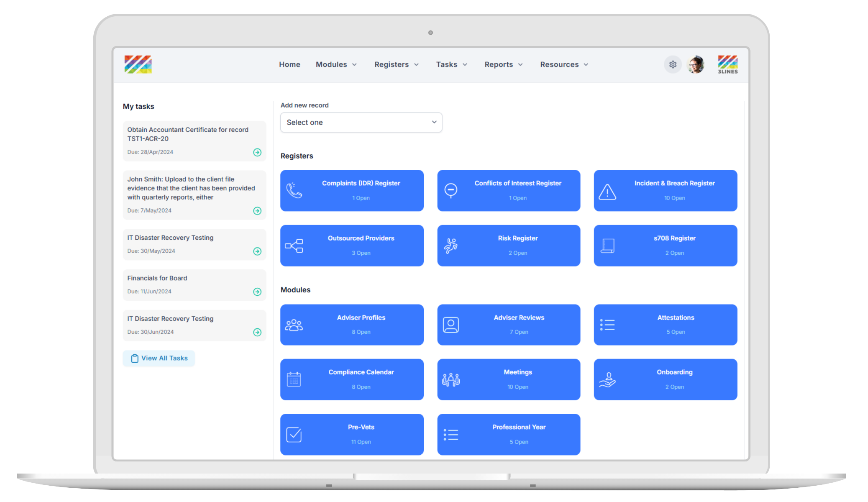
Task: Click the phone icon on Complaints Register
Action: [x=294, y=191]
